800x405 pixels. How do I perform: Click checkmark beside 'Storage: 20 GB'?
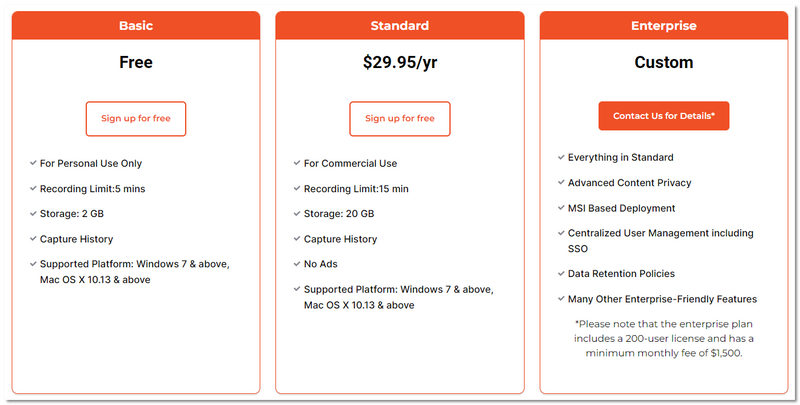[297, 213]
